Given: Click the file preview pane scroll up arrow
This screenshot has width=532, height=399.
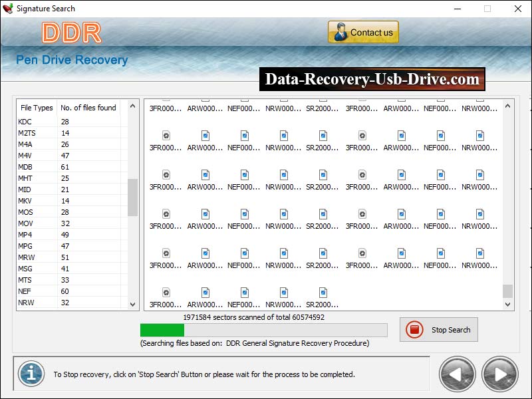Looking at the screenshot, I should pos(507,106).
